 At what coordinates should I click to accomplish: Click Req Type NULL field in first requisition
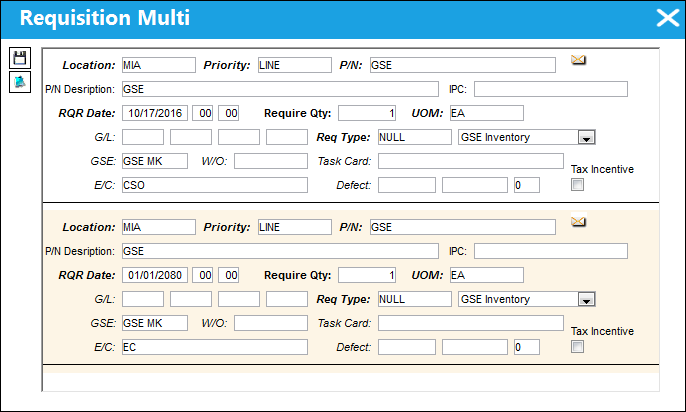click(x=415, y=137)
